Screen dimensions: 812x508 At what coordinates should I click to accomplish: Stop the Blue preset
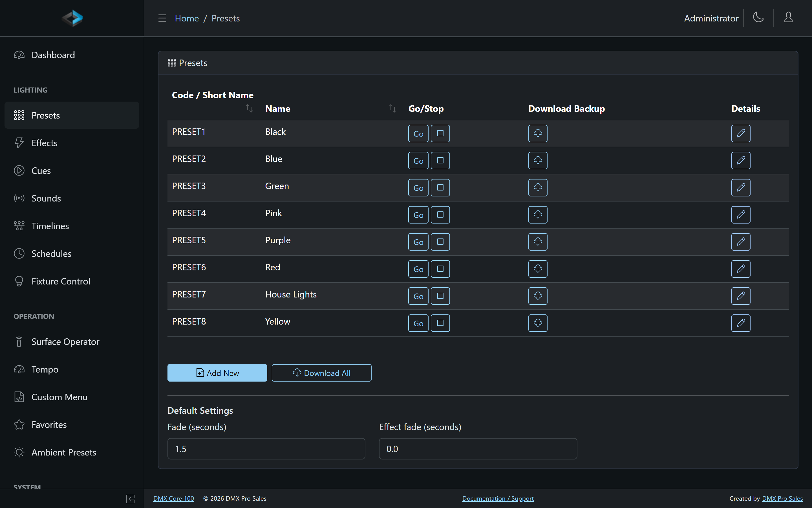pyautogui.click(x=440, y=161)
